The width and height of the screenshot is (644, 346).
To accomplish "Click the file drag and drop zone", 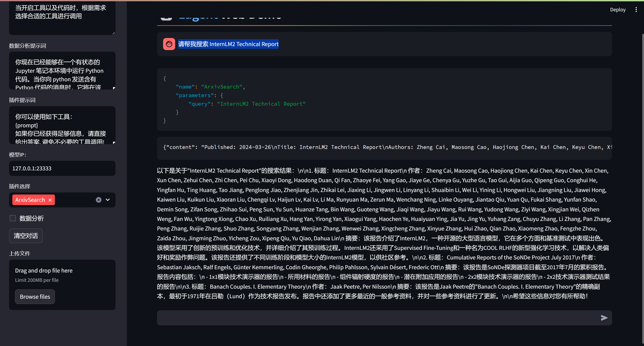I will [x=62, y=285].
